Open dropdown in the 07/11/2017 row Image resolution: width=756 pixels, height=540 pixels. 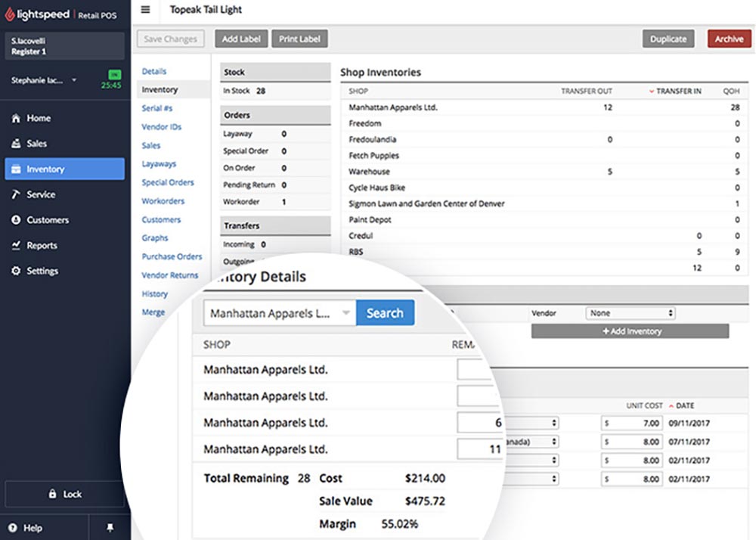554,442
